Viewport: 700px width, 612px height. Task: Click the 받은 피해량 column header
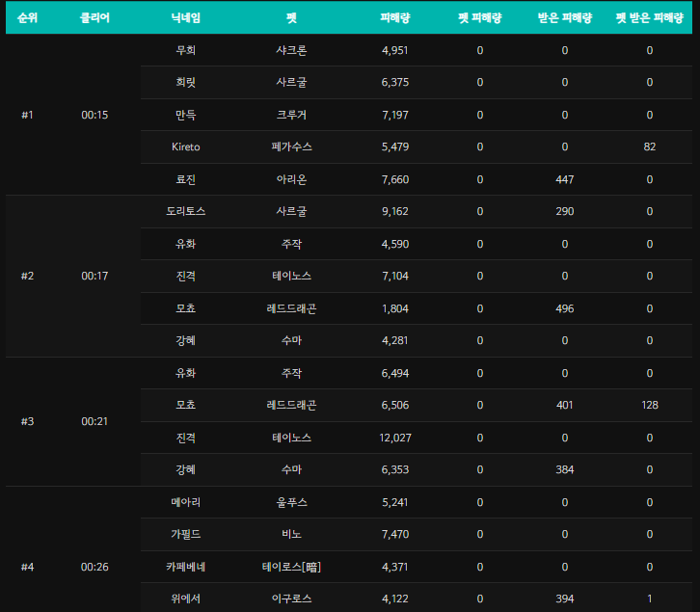pos(564,18)
